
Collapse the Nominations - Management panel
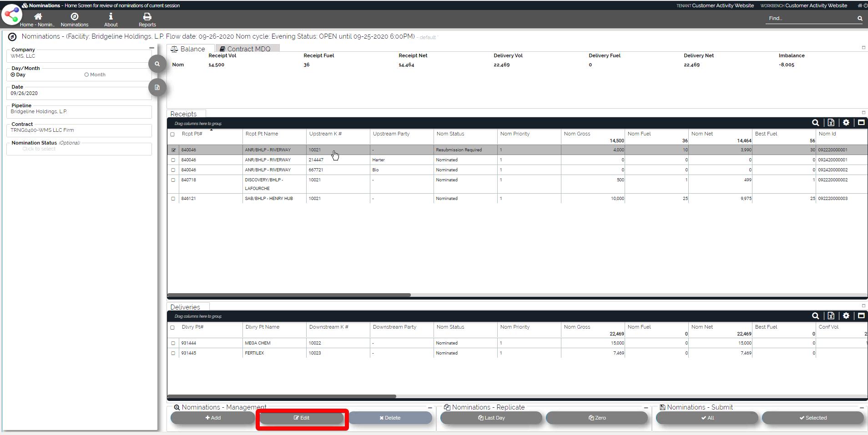(x=430, y=408)
